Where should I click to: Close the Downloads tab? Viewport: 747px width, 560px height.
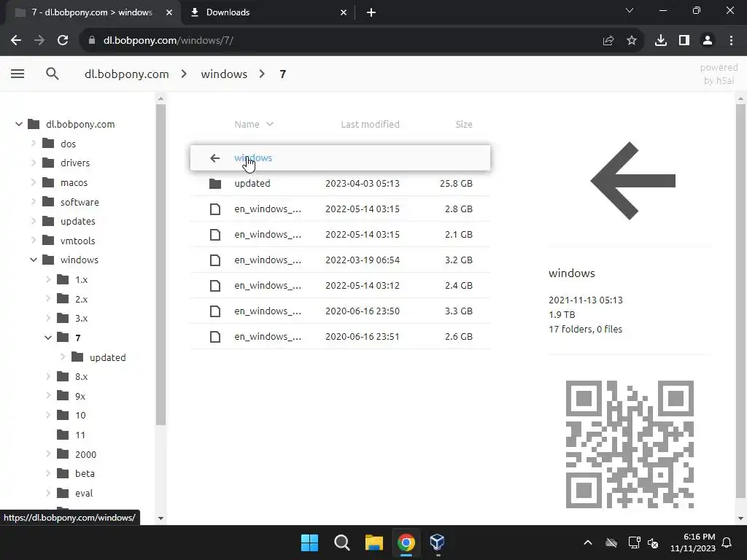(344, 13)
